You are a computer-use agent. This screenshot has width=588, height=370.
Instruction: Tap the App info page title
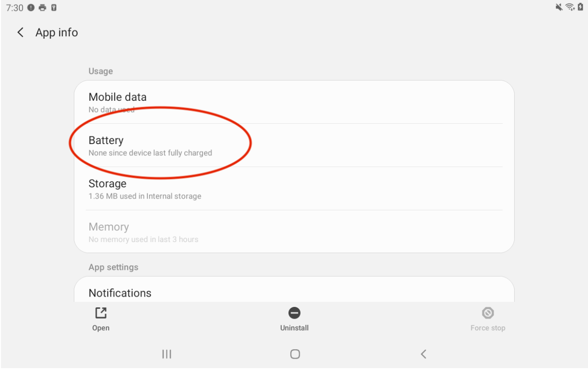pos(57,32)
